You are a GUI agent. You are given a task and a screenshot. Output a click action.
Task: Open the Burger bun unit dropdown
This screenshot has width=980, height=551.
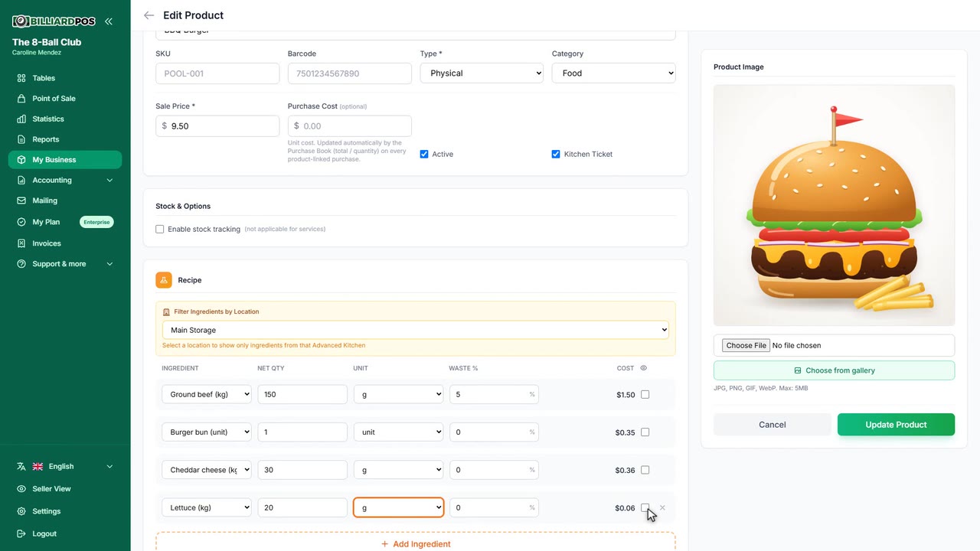tap(398, 432)
